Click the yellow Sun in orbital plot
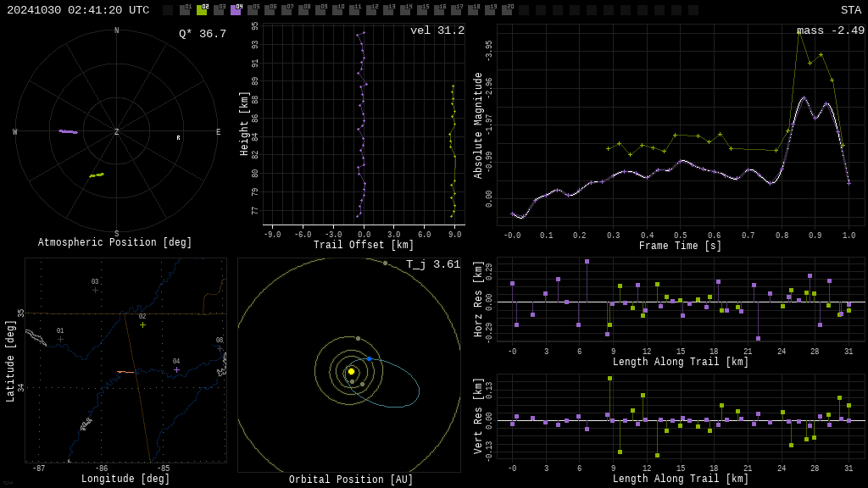868x488 pixels. (351, 371)
